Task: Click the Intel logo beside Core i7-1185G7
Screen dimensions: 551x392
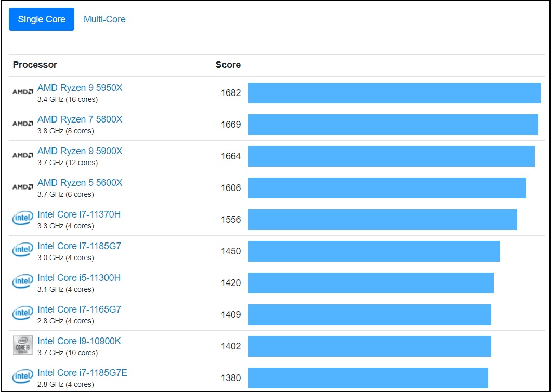Action: tap(23, 250)
